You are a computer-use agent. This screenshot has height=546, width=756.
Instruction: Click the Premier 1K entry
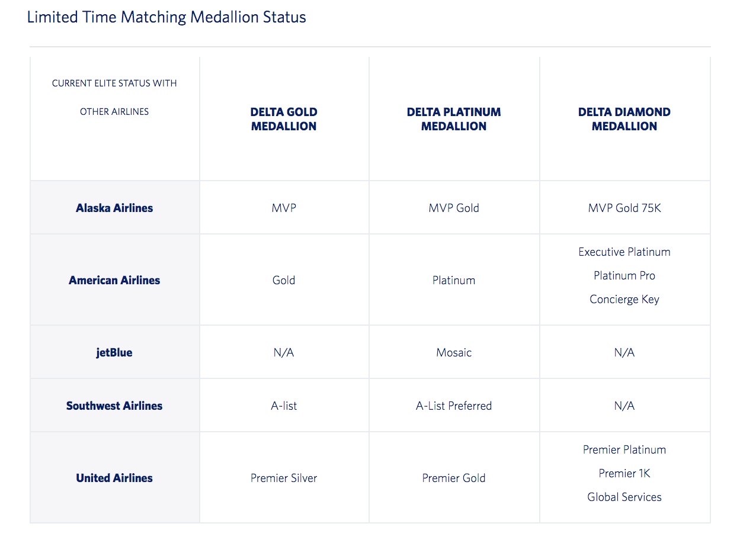[624, 473]
